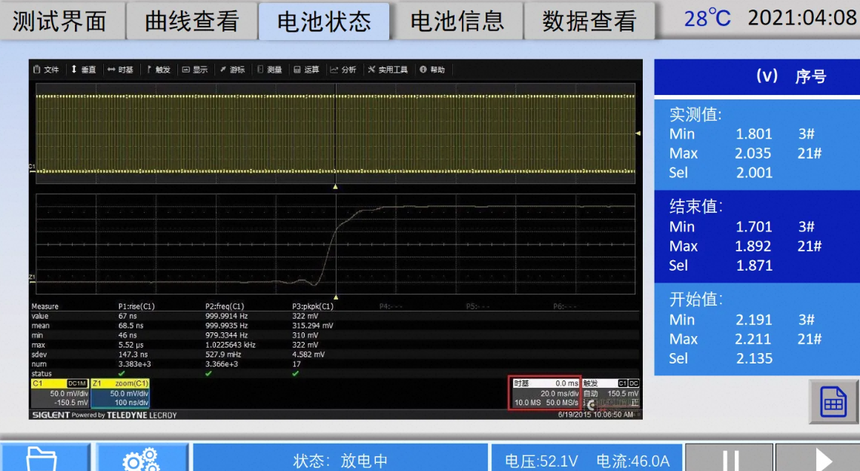Open the 垂直 vertical menu

[x=83, y=70]
